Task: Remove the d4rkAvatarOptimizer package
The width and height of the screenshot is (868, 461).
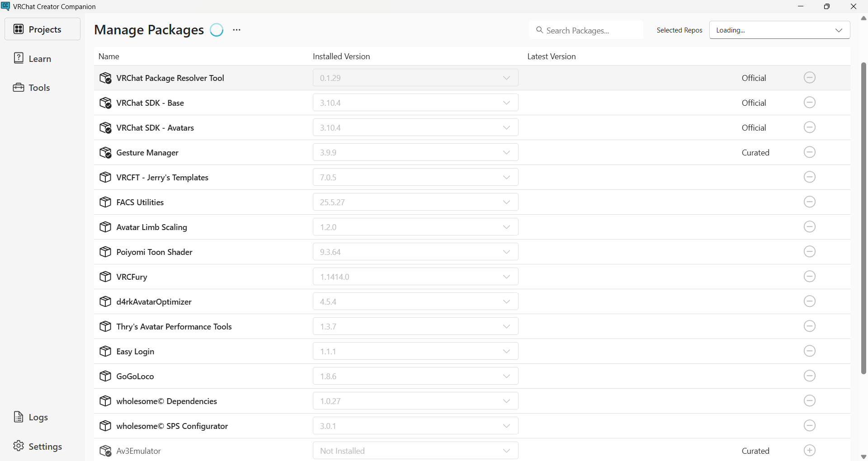Action: (x=810, y=301)
